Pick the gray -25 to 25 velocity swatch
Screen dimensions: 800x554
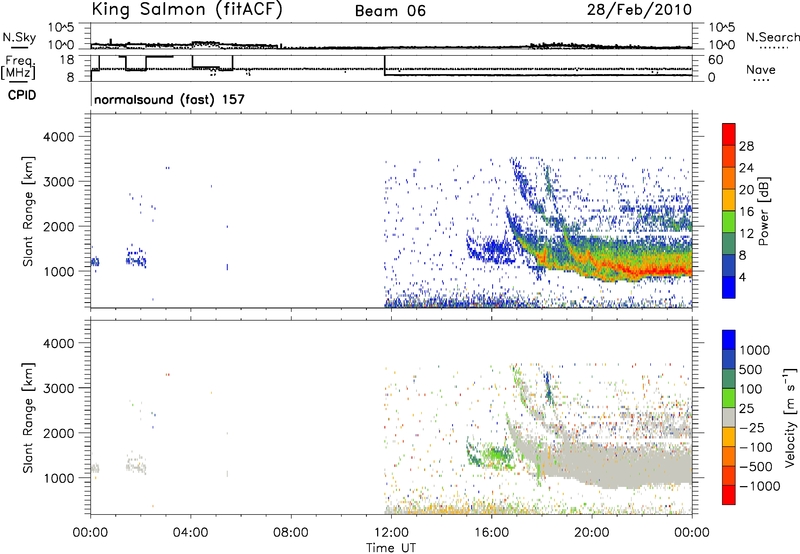tap(729, 418)
